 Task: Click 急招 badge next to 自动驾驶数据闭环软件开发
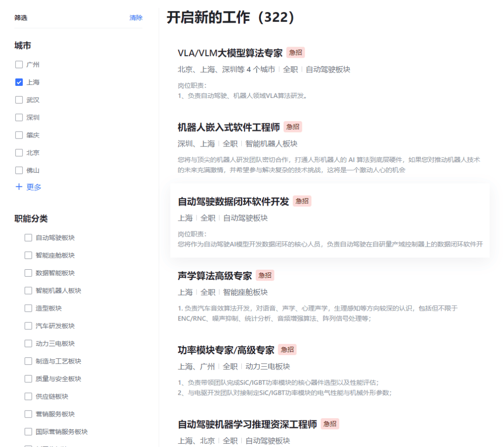point(302,201)
